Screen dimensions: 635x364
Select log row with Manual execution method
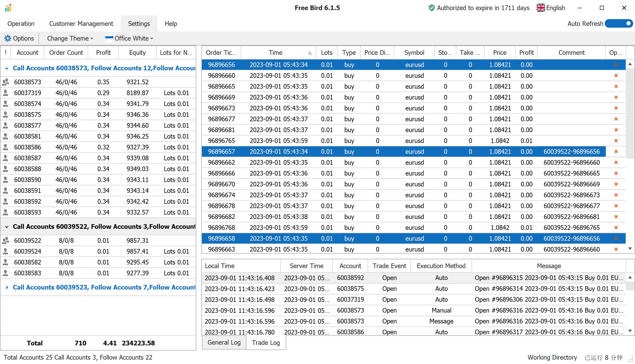click(x=414, y=310)
